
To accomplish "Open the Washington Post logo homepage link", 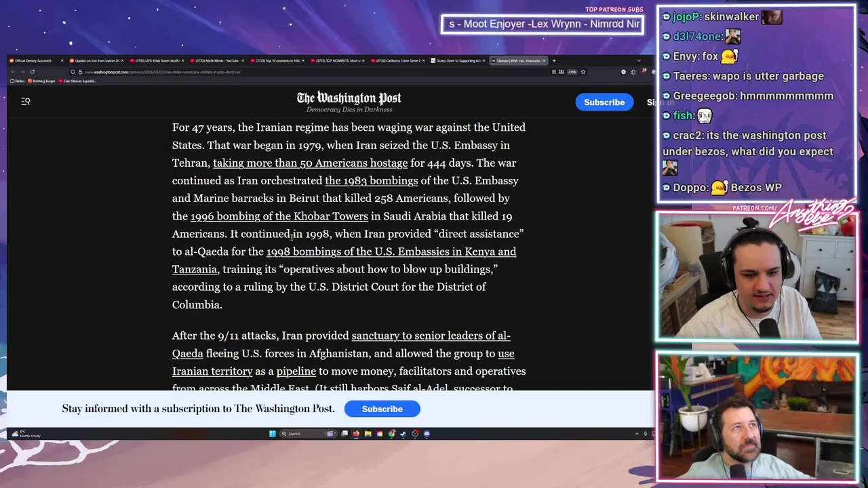I will [x=349, y=99].
